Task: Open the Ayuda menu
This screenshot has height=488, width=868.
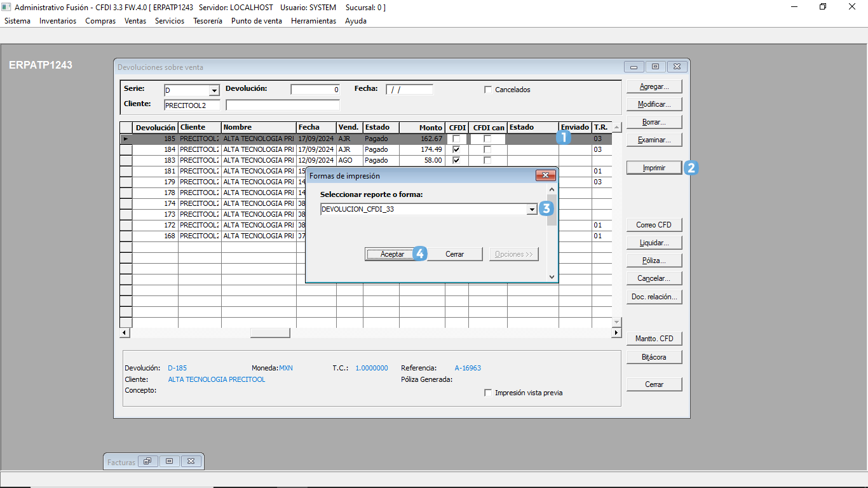Action: [356, 21]
